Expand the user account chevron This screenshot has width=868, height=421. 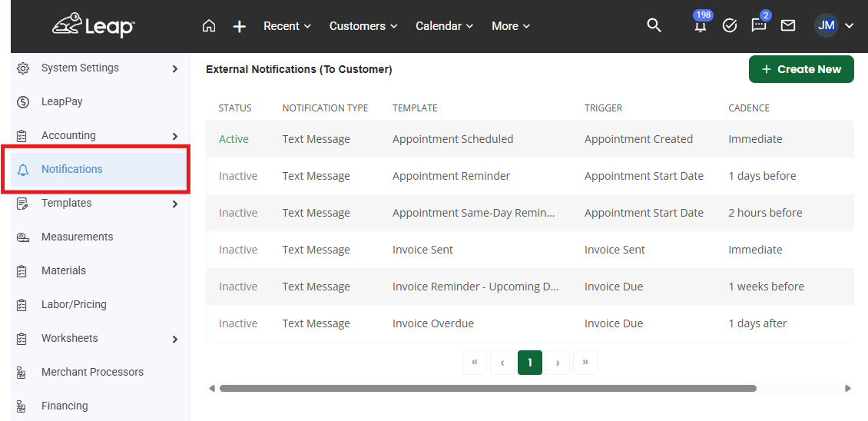click(850, 25)
